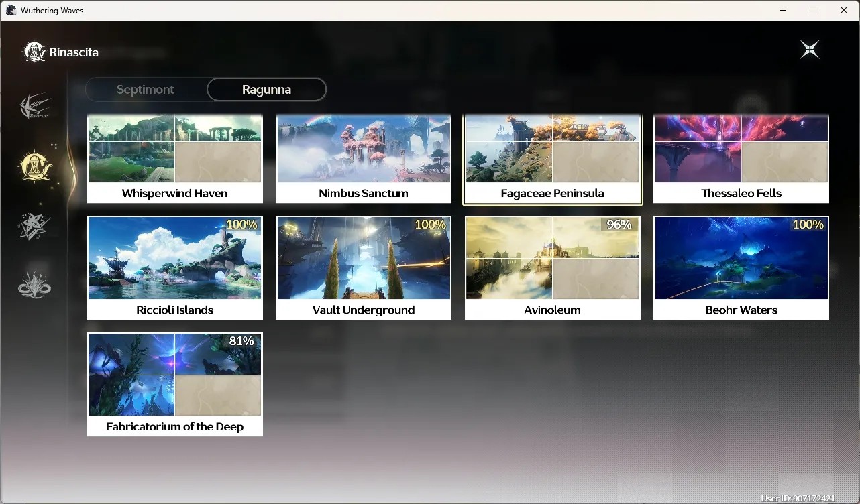Click the 100% progress on Riccioli Islands
860x504 pixels.
(241, 225)
